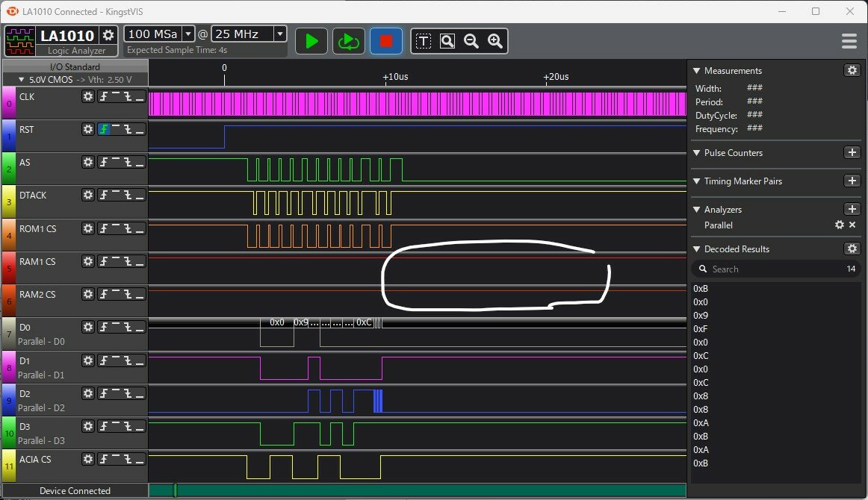The image size is (868, 500).
Task: Open the 25 MHz sample rate dropdown
Action: pos(279,34)
